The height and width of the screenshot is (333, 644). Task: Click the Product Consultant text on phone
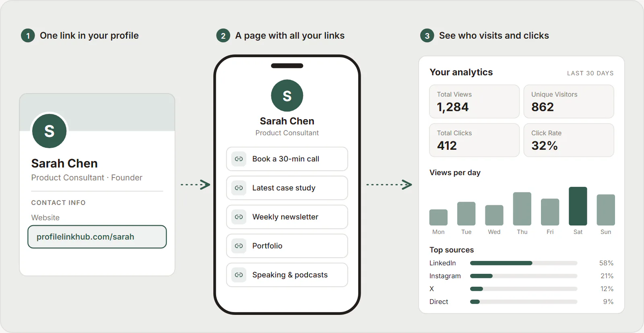coord(287,133)
